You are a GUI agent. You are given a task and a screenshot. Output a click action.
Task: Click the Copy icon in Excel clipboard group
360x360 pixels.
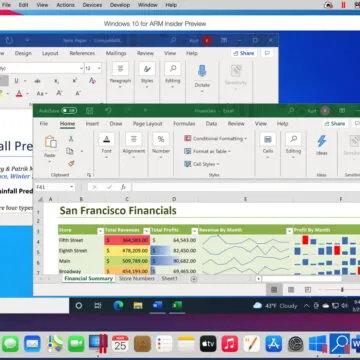(x=70, y=151)
